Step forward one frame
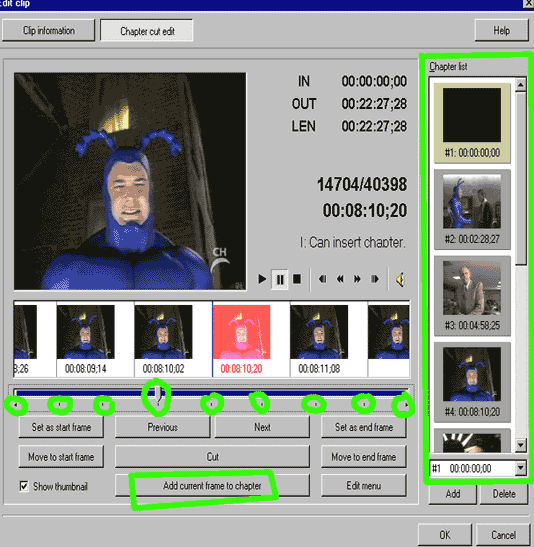 coord(375,279)
